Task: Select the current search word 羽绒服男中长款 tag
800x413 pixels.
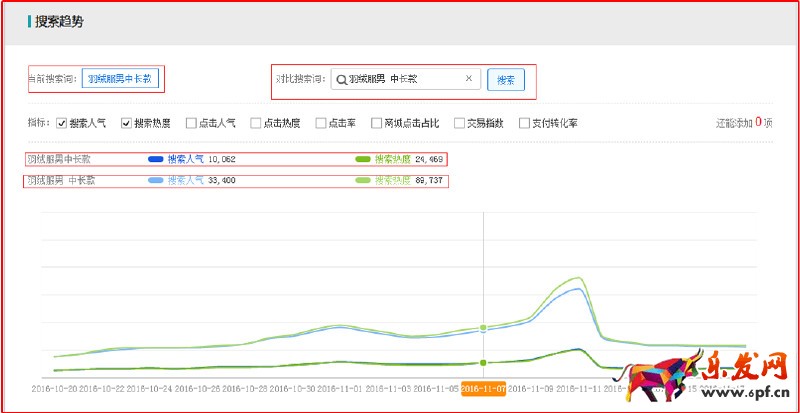Action: coord(119,79)
